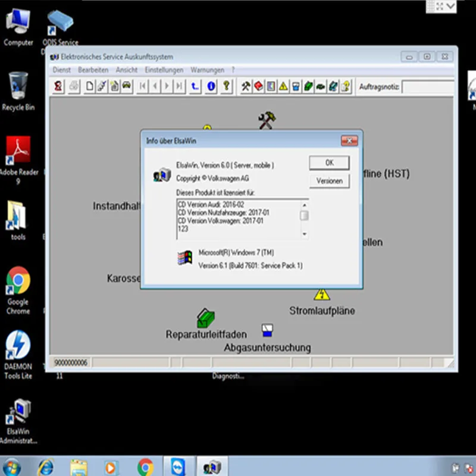This screenshot has height=476, width=476.
Task: Click the spark plug toolbar icon
Action: point(102,86)
